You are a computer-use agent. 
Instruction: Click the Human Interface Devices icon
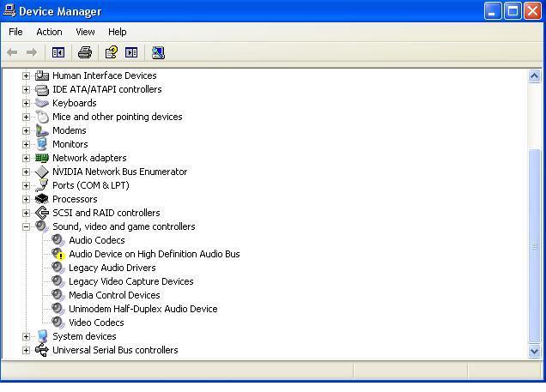coord(42,75)
